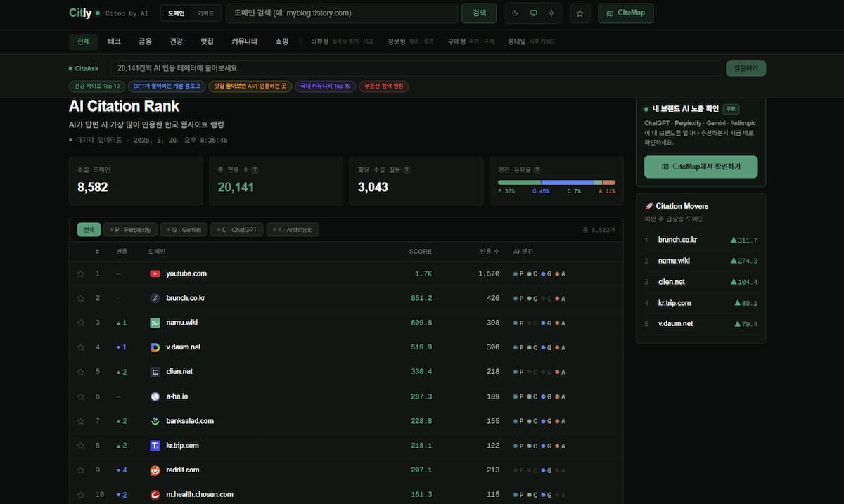Click the CiteMap button in header
Viewport: 844px width, 504px height.
click(626, 13)
